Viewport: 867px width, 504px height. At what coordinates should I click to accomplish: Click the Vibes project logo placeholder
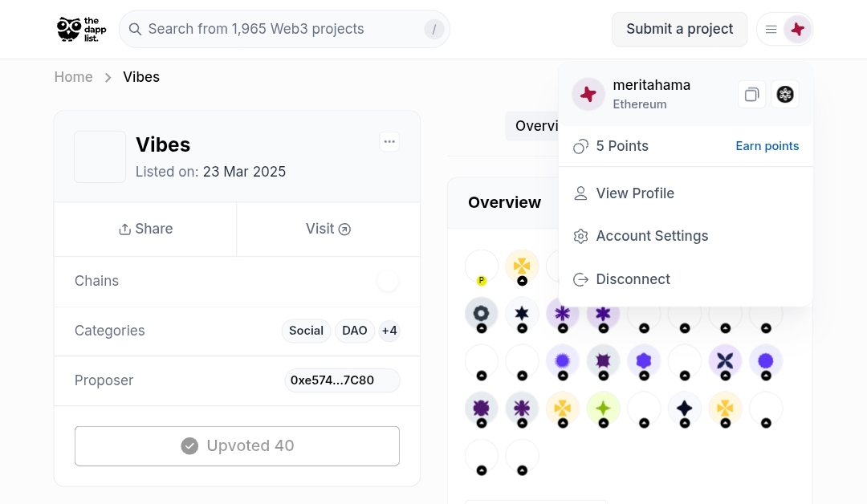(x=100, y=157)
